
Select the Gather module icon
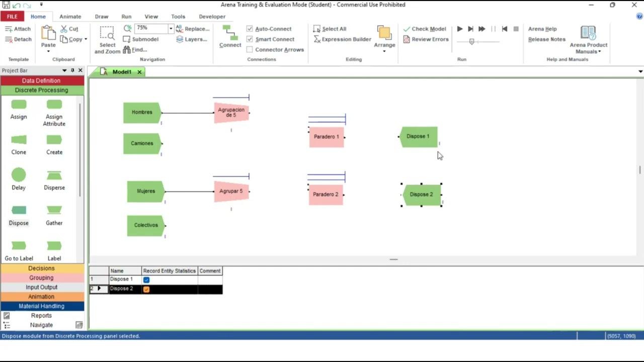pos(54,210)
